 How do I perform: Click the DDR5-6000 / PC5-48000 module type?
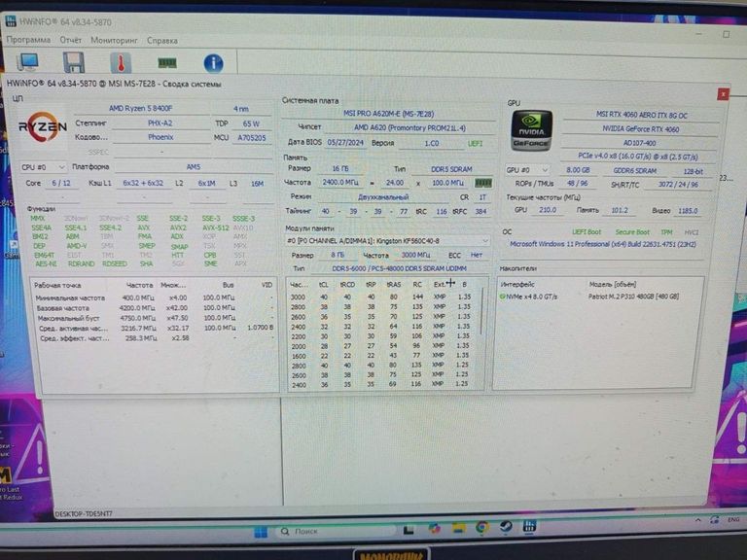tap(399, 268)
